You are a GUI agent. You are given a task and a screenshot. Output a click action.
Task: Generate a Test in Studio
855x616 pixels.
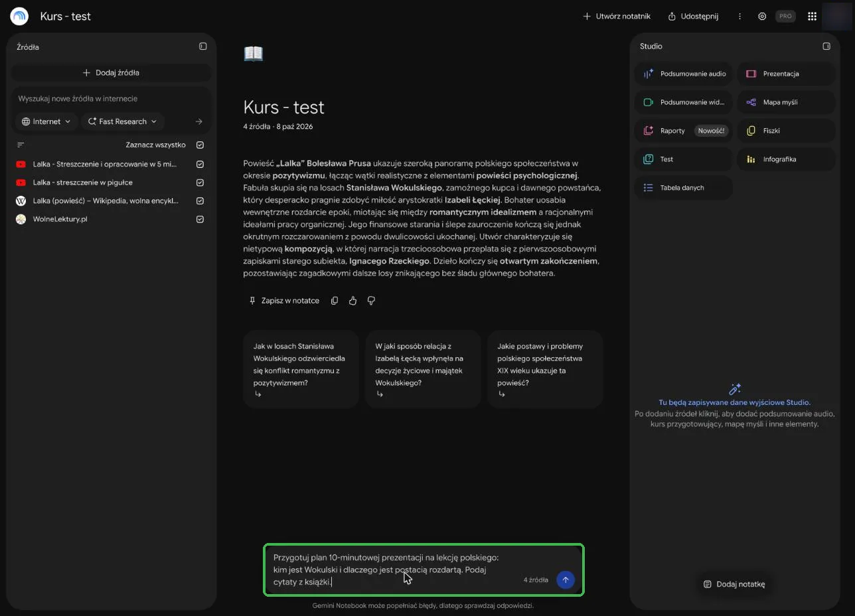[684, 159]
